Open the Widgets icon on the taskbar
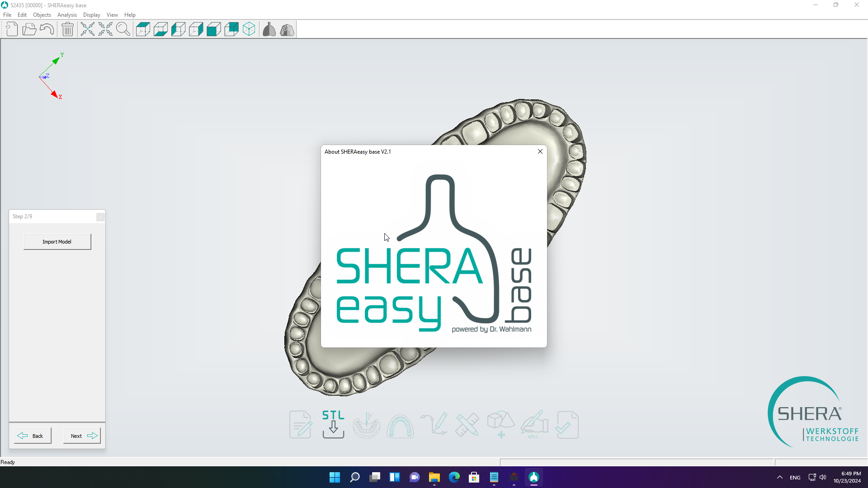 coord(395,477)
